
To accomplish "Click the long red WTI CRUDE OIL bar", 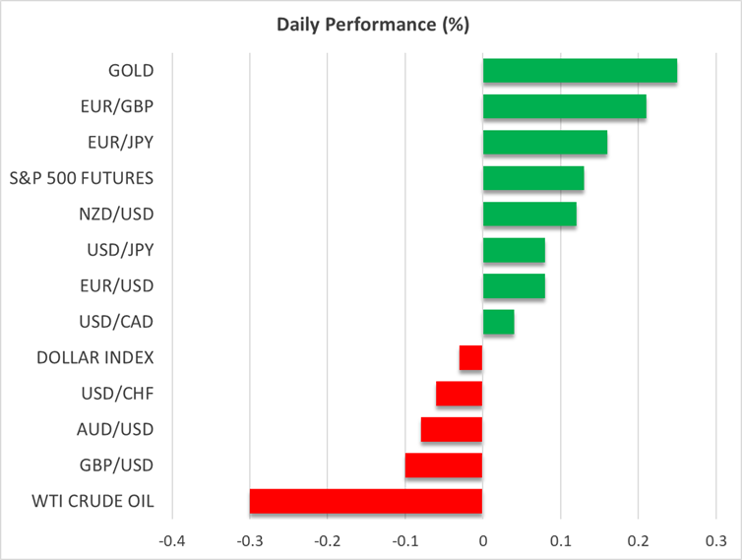I will point(366,501).
